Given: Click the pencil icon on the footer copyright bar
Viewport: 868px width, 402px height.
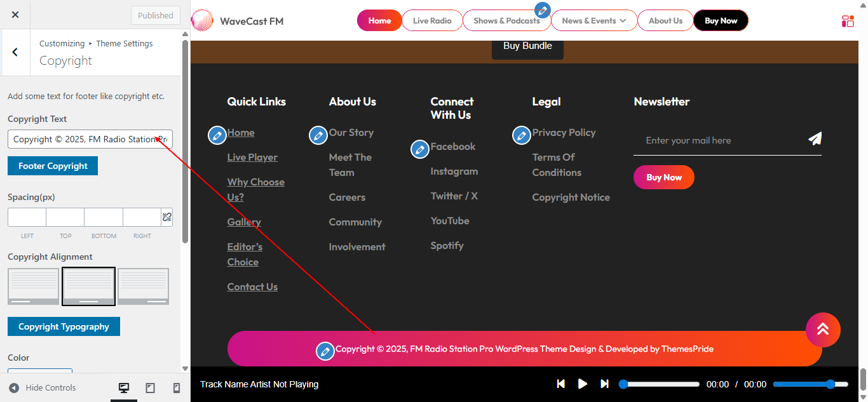Looking at the screenshot, I should tap(325, 351).
